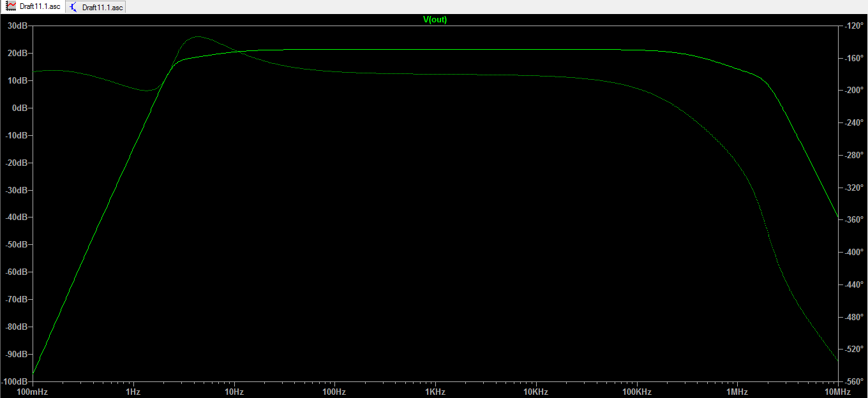Screen dimensions: 868x398
Task: Click the 100KHz frequency axis label
Action: click(636, 391)
